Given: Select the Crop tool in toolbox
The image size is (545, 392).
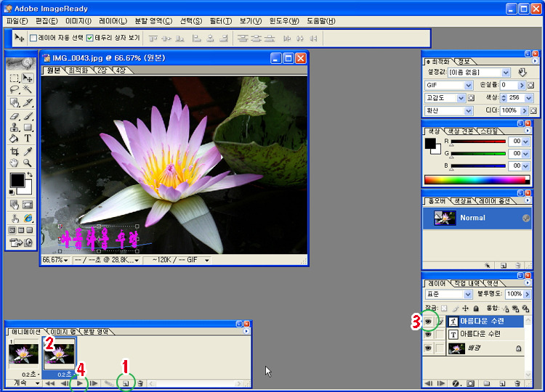Looking at the screenshot, I should click(15, 151).
